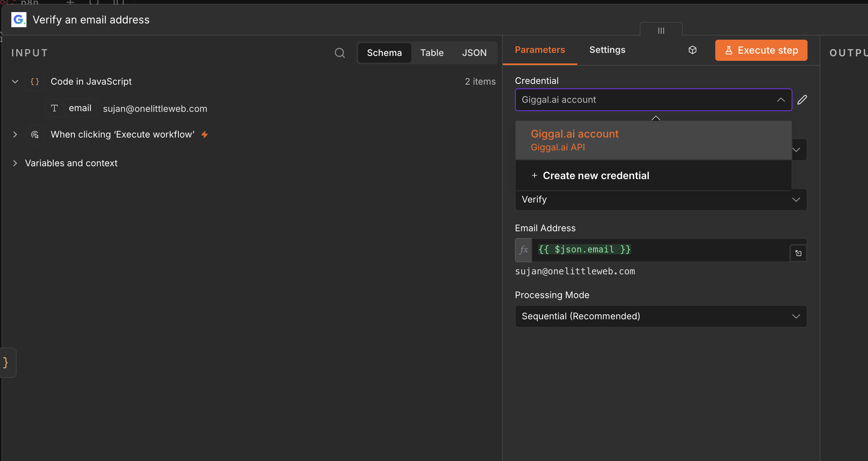
Task: Click the email text type icon
Action: (54, 108)
